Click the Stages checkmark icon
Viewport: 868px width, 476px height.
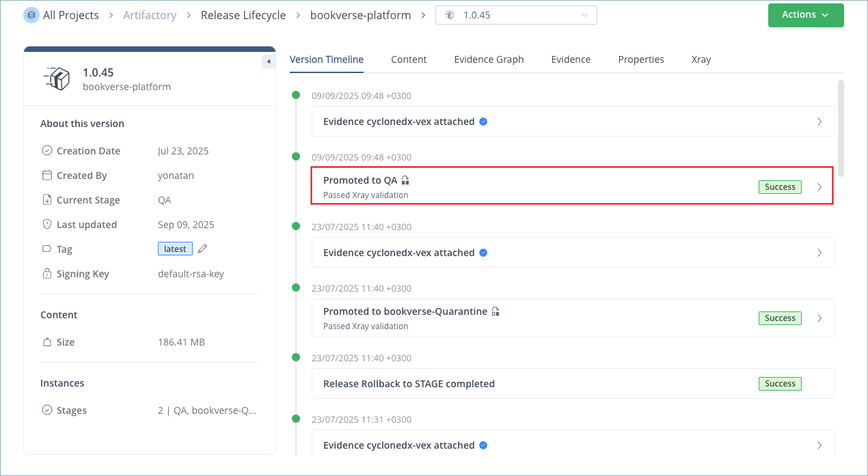coord(47,410)
